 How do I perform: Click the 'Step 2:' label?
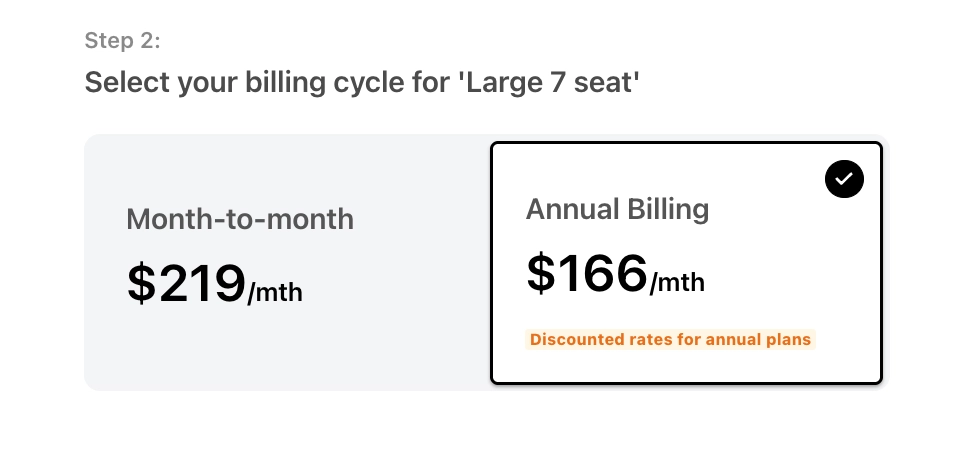[x=122, y=41]
